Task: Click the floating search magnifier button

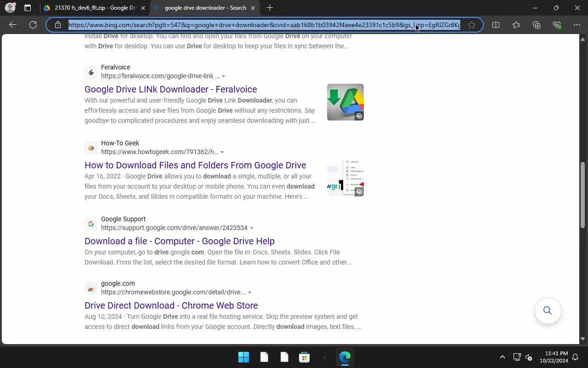Action: [548, 310]
